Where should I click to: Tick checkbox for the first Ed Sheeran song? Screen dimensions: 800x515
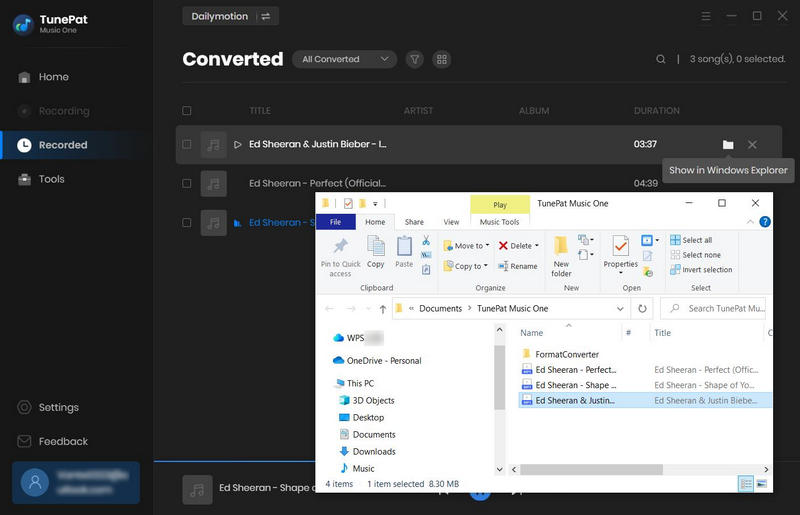coord(187,145)
